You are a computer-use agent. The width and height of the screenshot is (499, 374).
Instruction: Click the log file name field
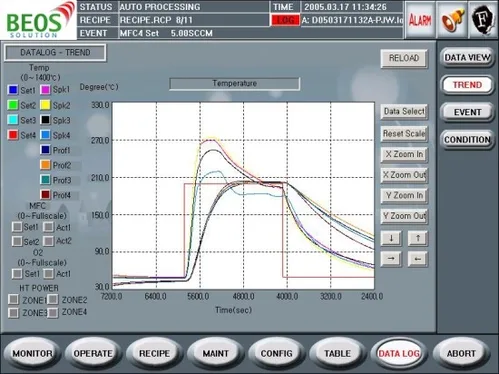coord(352,20)
